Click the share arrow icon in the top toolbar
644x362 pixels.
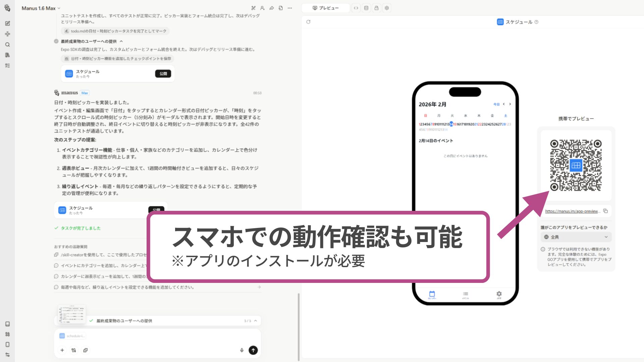(x=271, y=8)
